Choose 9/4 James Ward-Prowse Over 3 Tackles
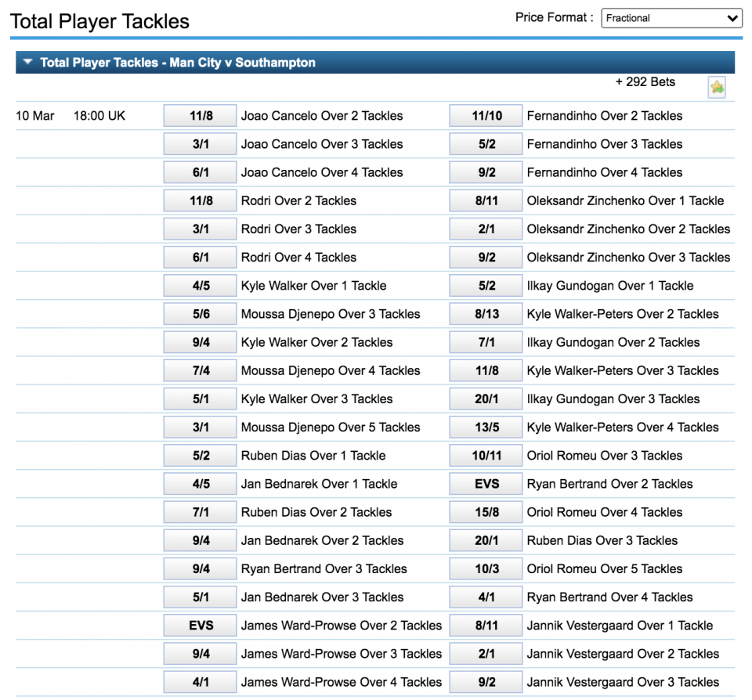This screenshot has width=752, height=700. 200,653
